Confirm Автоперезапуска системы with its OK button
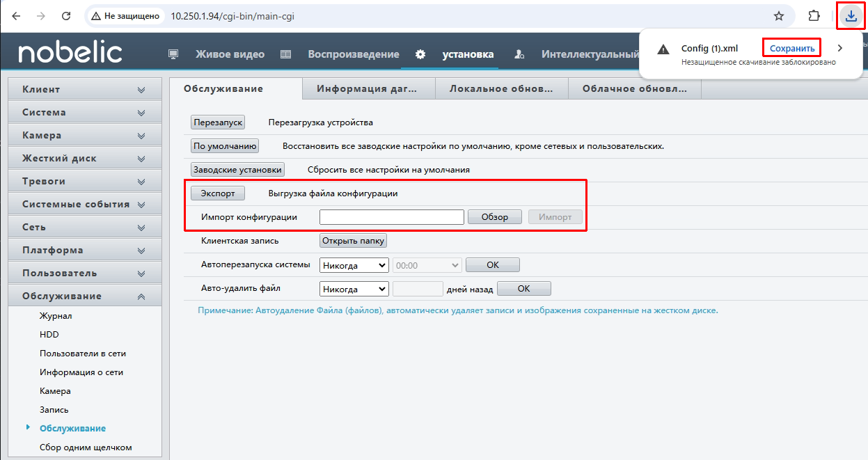The width and height of the screenshot is (868, 460). 493,265
